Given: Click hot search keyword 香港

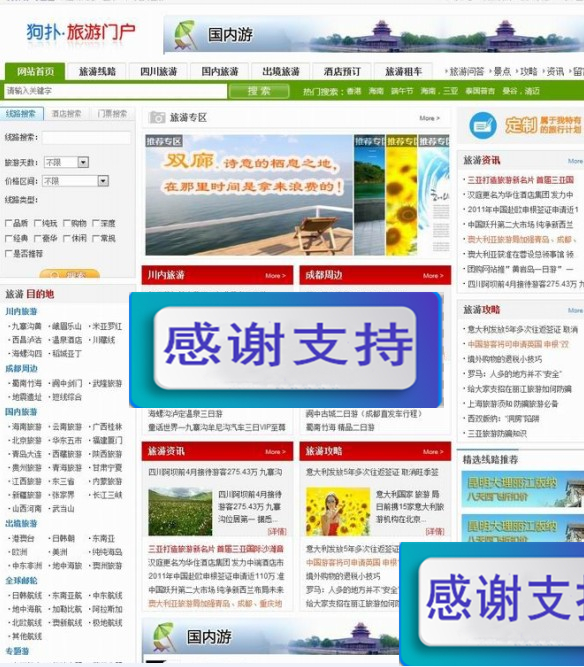Looking at the screenshot, I should click(354, 91).
